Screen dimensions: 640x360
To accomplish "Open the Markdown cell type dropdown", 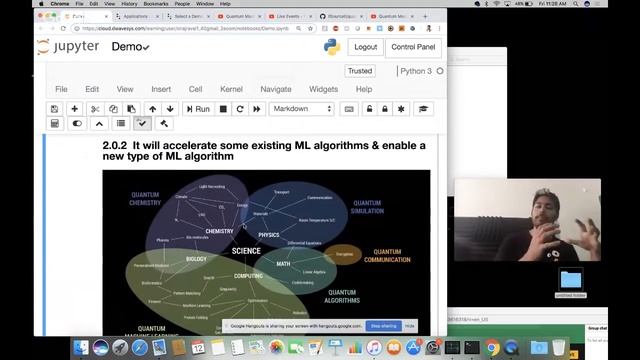I will (302, 109).
